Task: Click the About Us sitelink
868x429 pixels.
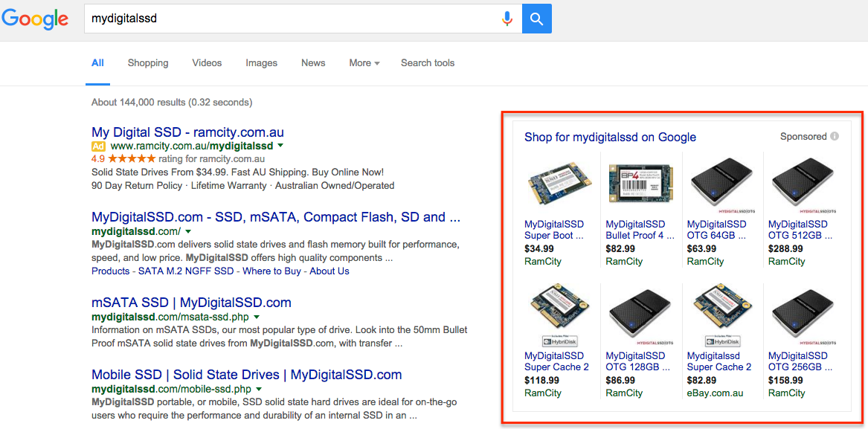Action: point(329,271)
